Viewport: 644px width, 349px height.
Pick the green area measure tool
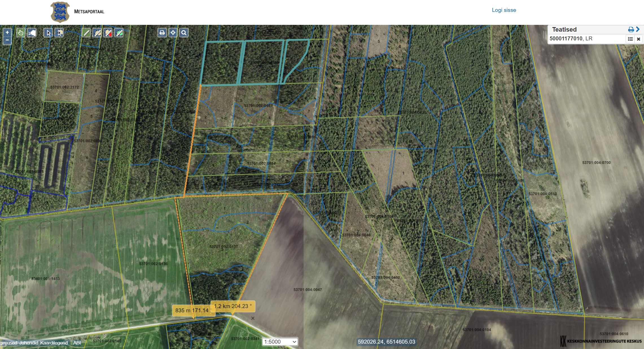(x=119, y=33)
